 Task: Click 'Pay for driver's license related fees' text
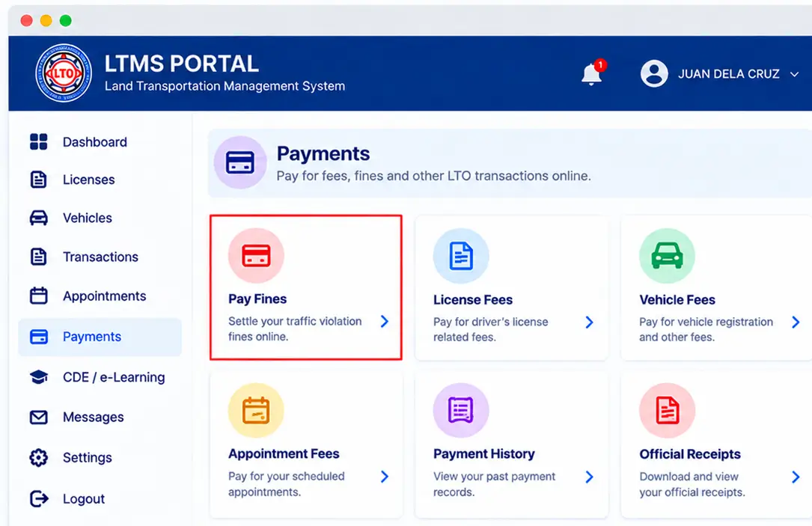(x=490, y=329)
